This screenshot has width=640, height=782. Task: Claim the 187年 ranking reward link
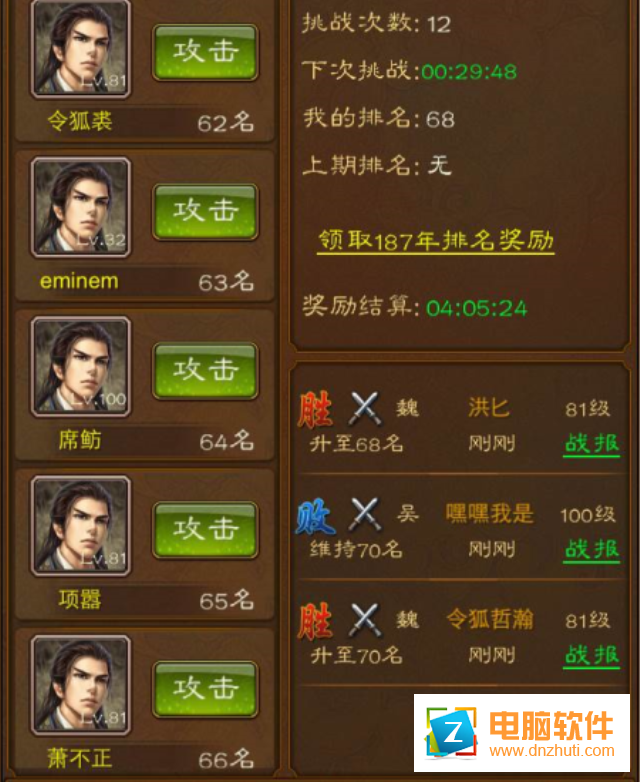435,241
